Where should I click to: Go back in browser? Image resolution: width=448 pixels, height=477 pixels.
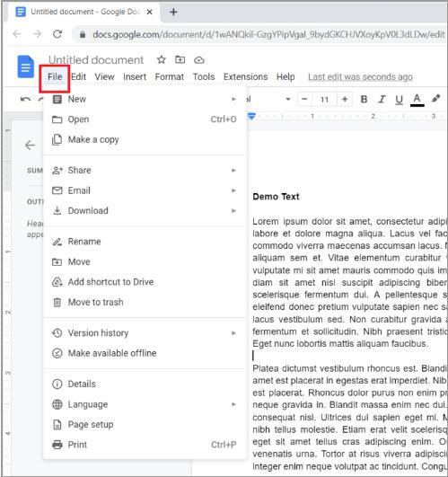17,34
